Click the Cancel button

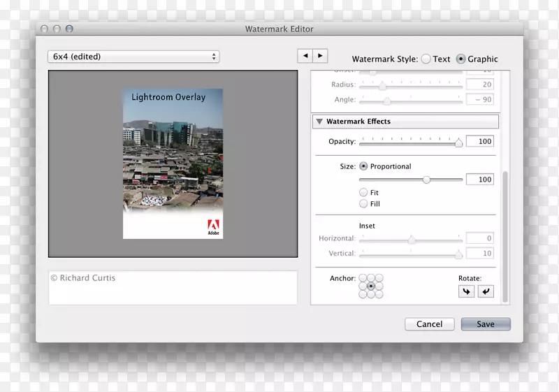pyautogui.click(x=429, y=324)
